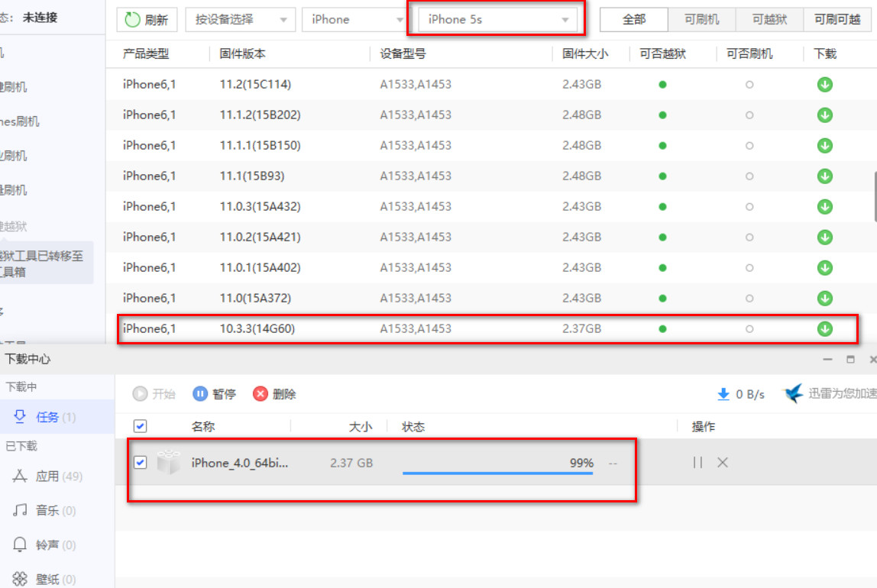Download firmware 11.0(15A372)
Viewport: 877px width, 588px height.
(824, 299)
